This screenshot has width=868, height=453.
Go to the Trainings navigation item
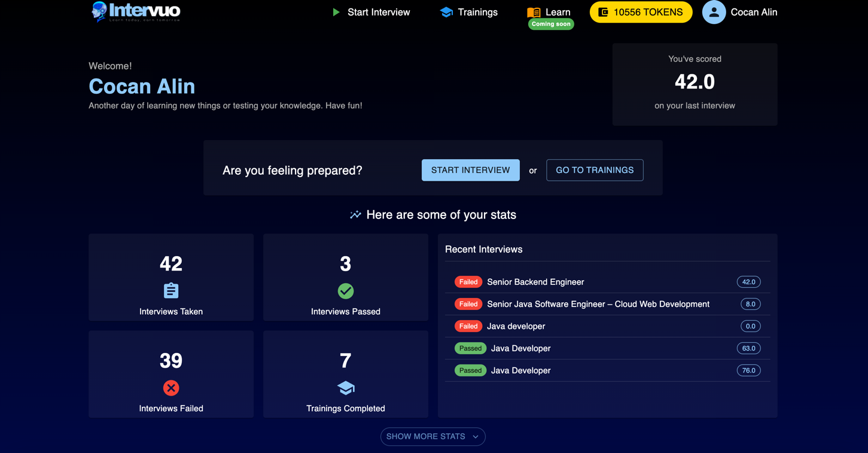pos(476,11)
